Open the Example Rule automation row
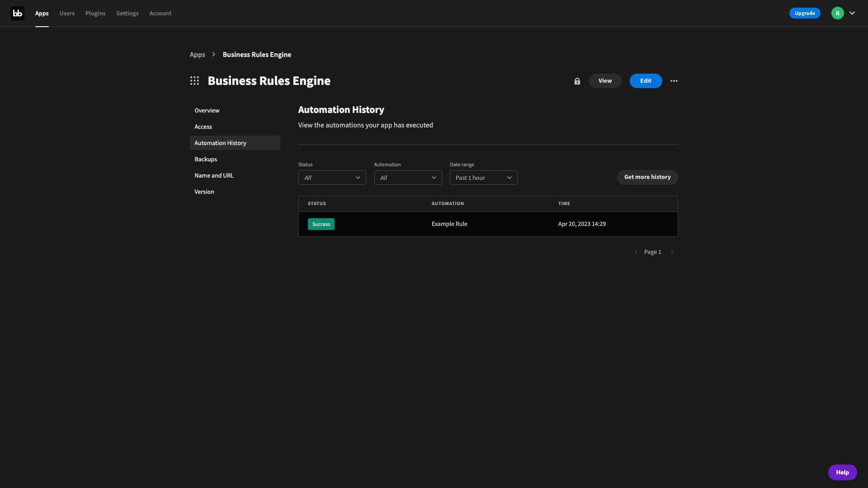868x488 pixels. pos(488,224)
